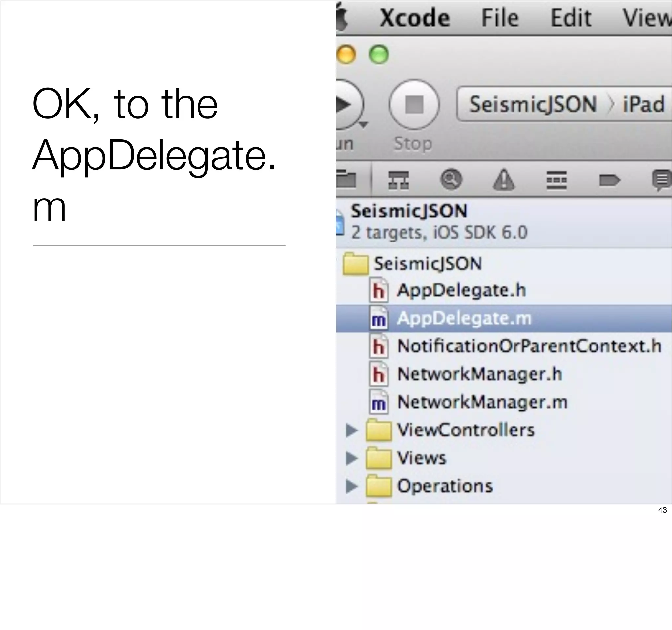Click the header icon beside NetworkManager.h
672x630 pixels.
pyautogui.click(x=379, y=374)
